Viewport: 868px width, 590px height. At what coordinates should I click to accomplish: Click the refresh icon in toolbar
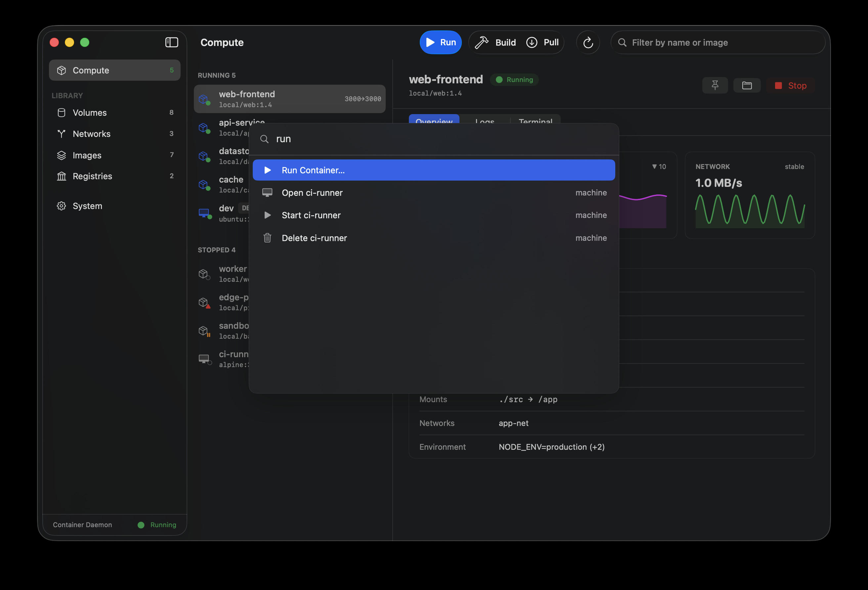coord(588,42)
